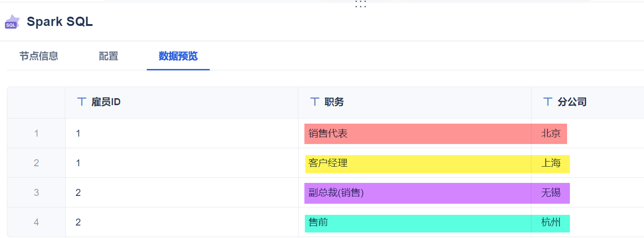This screenshot has width=644, height=238.
Task: Open the 节点信息 tab
Action: point(39,56)
